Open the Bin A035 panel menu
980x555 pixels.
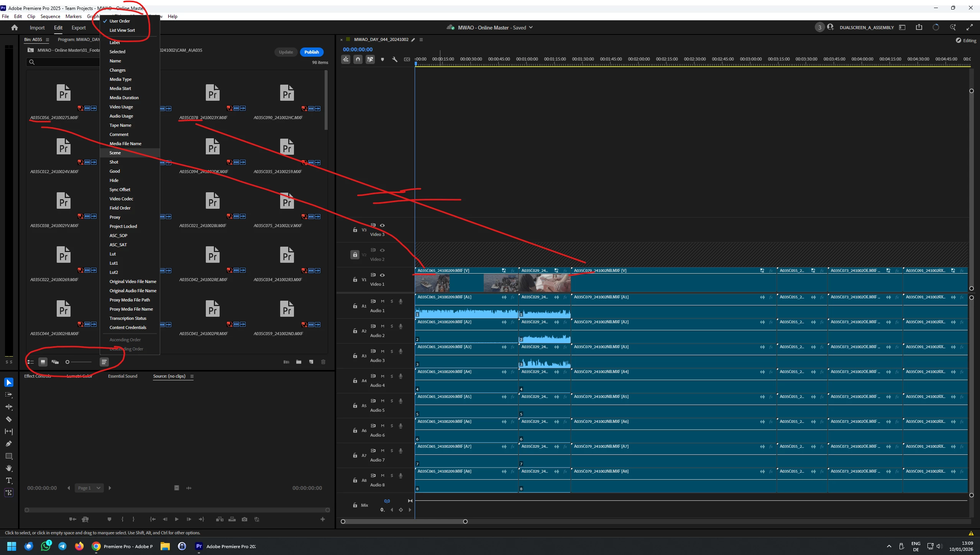48,39
